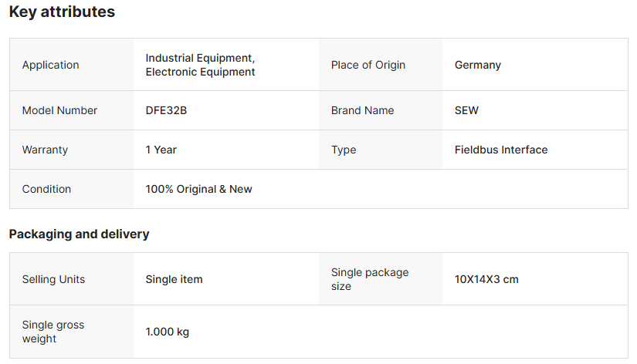Select the Place of Origin label
The width and height of the screenshot is (637, 364).
pos(368,65)
